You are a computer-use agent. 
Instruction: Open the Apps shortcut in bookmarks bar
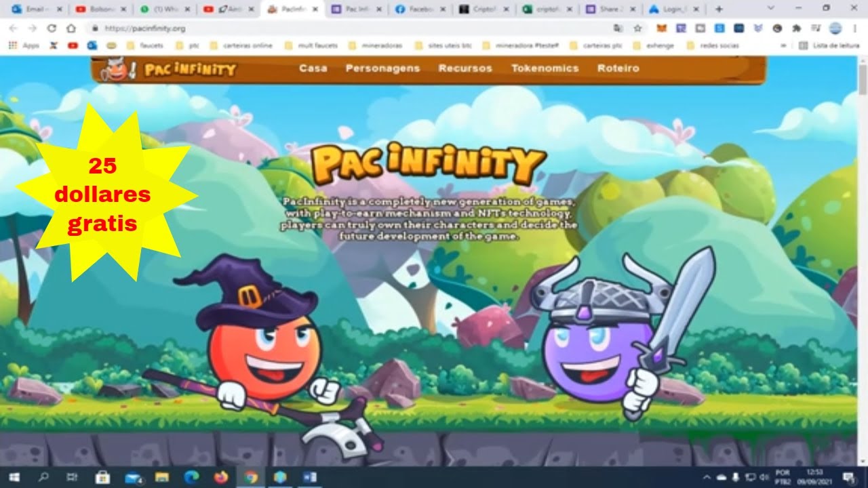(24, 45)
